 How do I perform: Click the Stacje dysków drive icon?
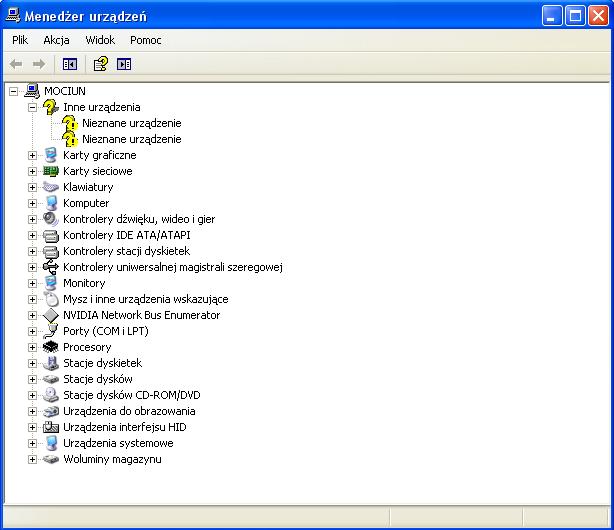coord(51,379)
